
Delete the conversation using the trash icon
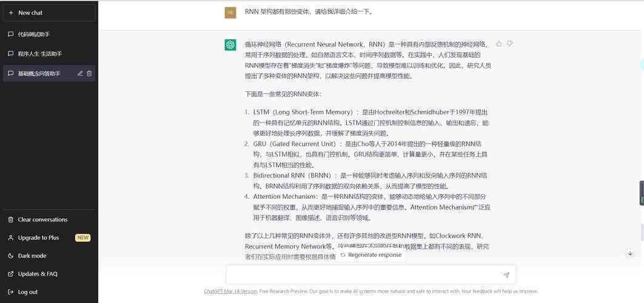click(89, 73)
